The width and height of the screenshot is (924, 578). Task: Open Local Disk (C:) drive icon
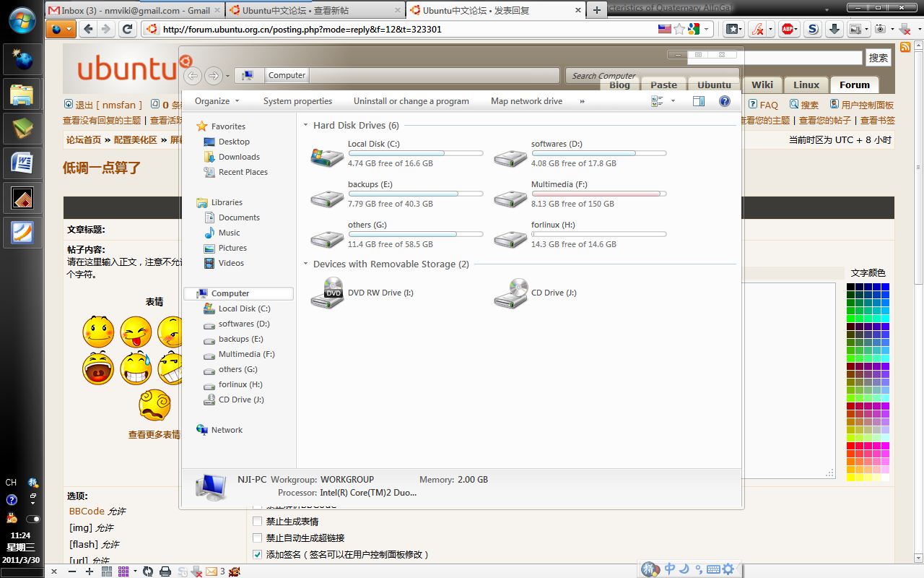click(x=327, y=157)
